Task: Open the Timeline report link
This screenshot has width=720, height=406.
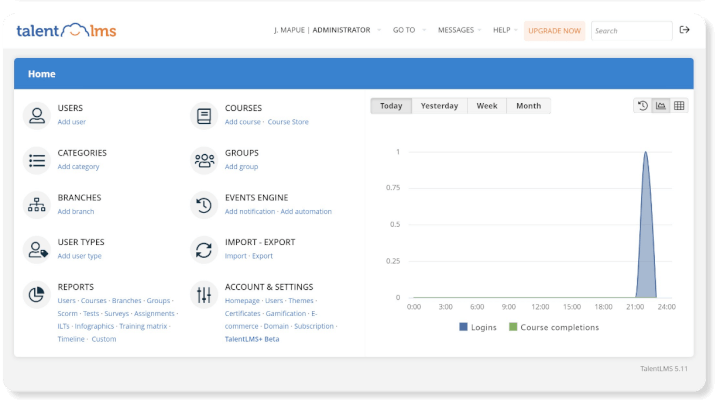Action: click(71, 339)
